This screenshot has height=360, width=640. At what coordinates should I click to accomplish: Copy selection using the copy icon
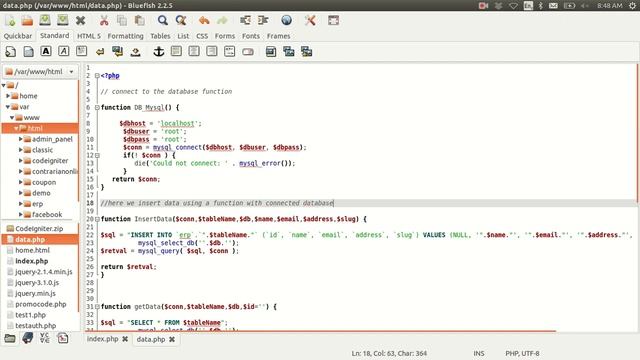(x=122, y=20)
